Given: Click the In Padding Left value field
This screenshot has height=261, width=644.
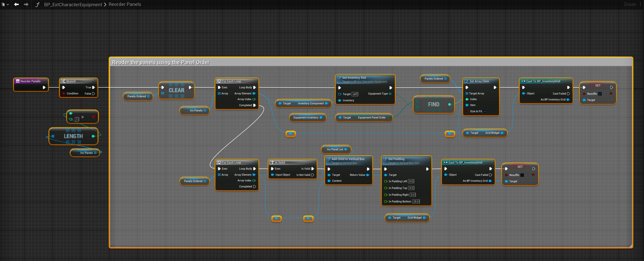Looking at the screenshot, I should point(411,181).
